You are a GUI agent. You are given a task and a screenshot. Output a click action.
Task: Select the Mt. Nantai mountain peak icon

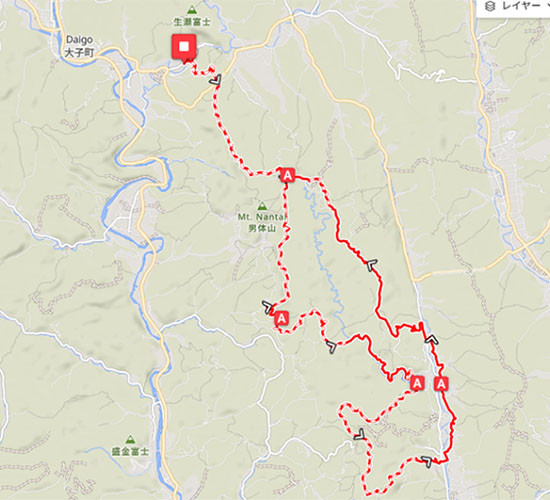point(262,205)
